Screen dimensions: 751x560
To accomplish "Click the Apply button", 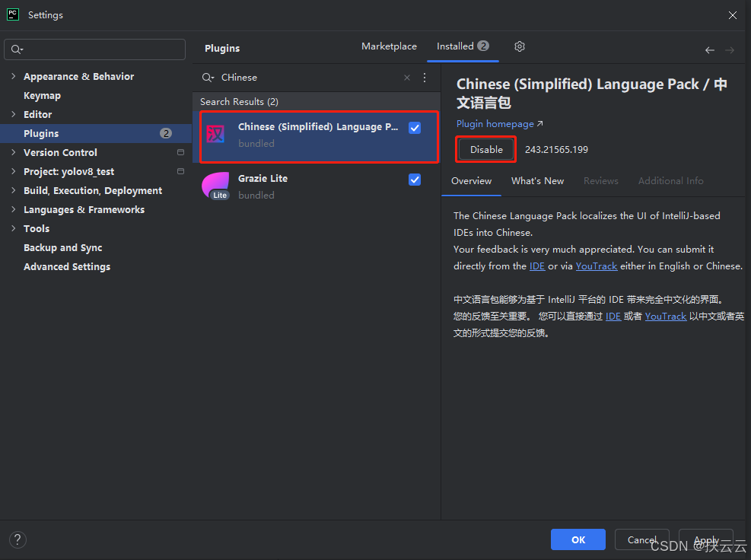I will (x=706, y=539).
